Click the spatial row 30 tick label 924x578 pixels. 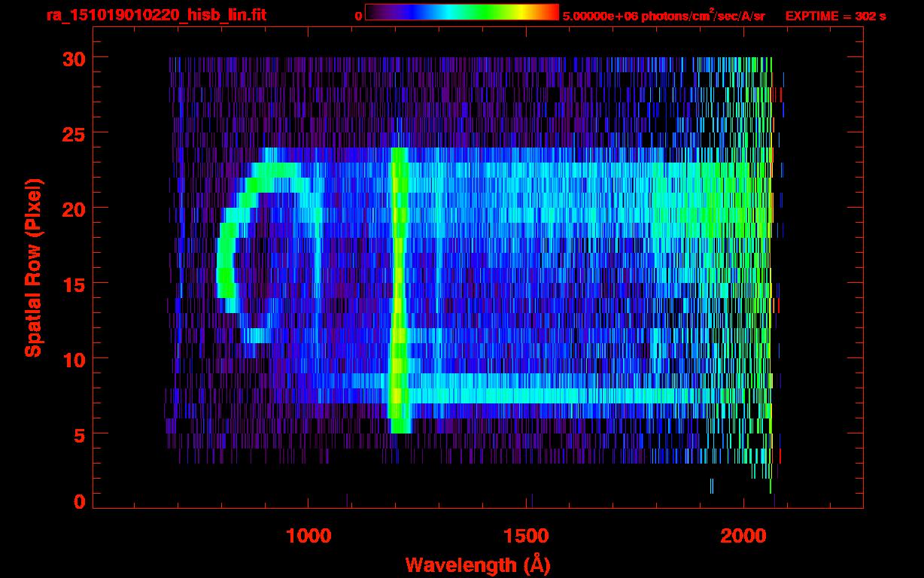tap(74, 58)
